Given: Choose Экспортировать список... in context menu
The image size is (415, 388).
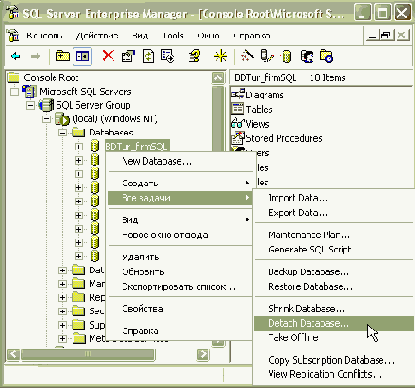Looking at the screenshot, I should pyautogui.click(x=180, y=287).
